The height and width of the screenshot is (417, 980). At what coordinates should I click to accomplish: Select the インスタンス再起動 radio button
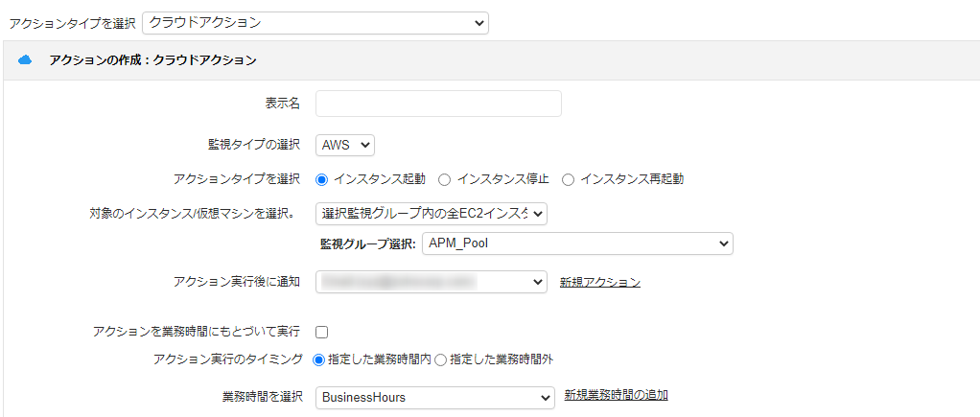[x=569, y=179]
